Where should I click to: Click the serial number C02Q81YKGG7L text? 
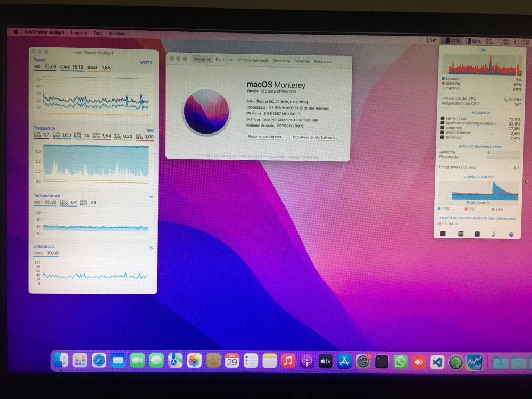(290, 126)
